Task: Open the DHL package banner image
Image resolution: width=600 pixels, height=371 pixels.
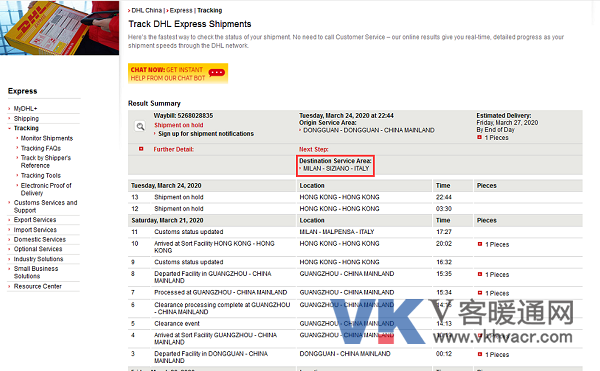Action: [59, 28]
